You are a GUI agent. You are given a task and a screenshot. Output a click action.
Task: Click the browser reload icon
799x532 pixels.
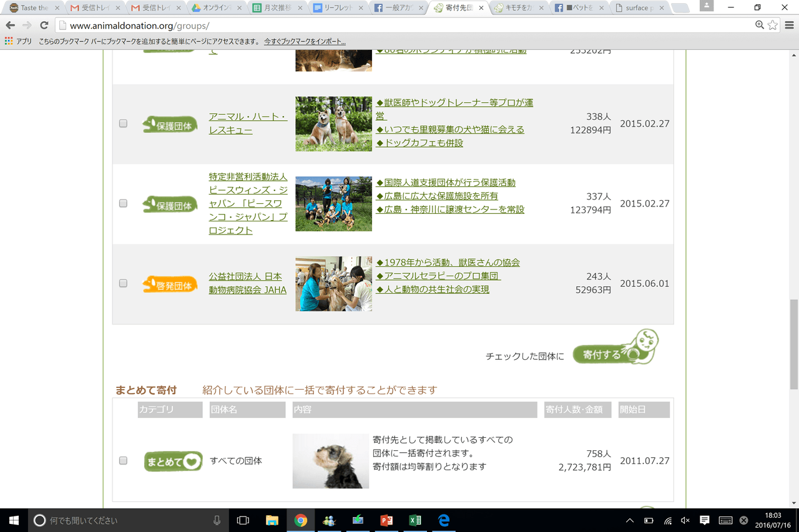[44, 26]
